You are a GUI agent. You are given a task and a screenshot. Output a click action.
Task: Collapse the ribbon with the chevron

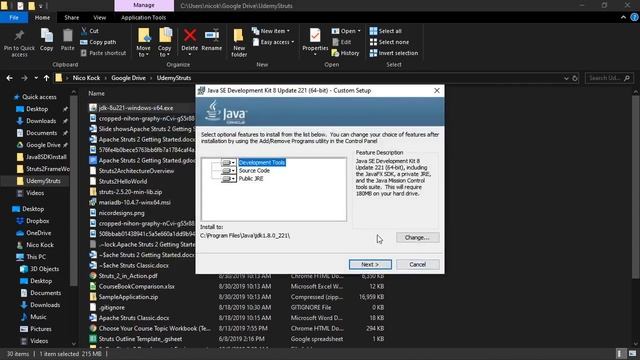623,18
